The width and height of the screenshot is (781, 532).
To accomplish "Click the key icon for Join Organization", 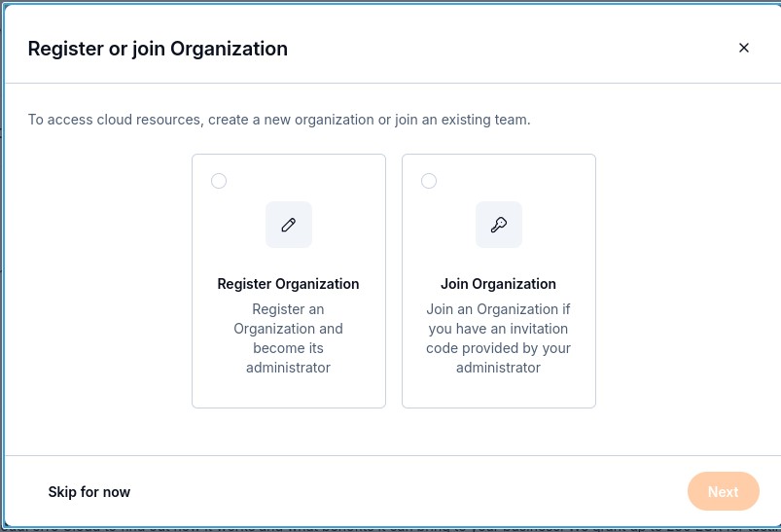I will pos(499,225).
